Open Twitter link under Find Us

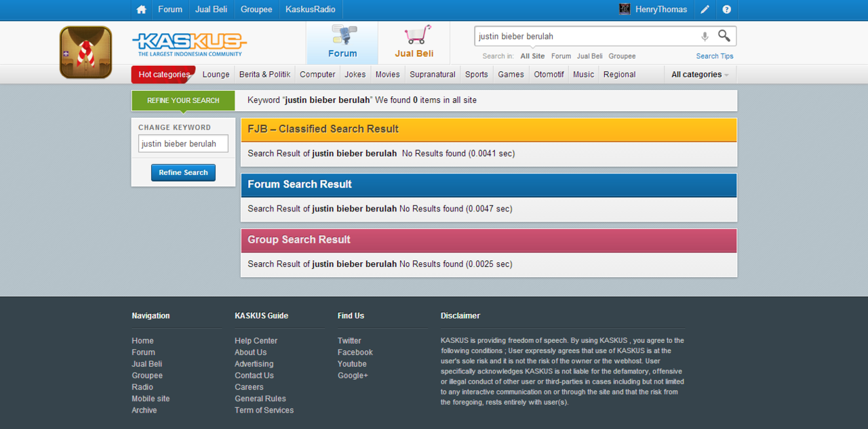pyautogui.click(x=349, y=341)
